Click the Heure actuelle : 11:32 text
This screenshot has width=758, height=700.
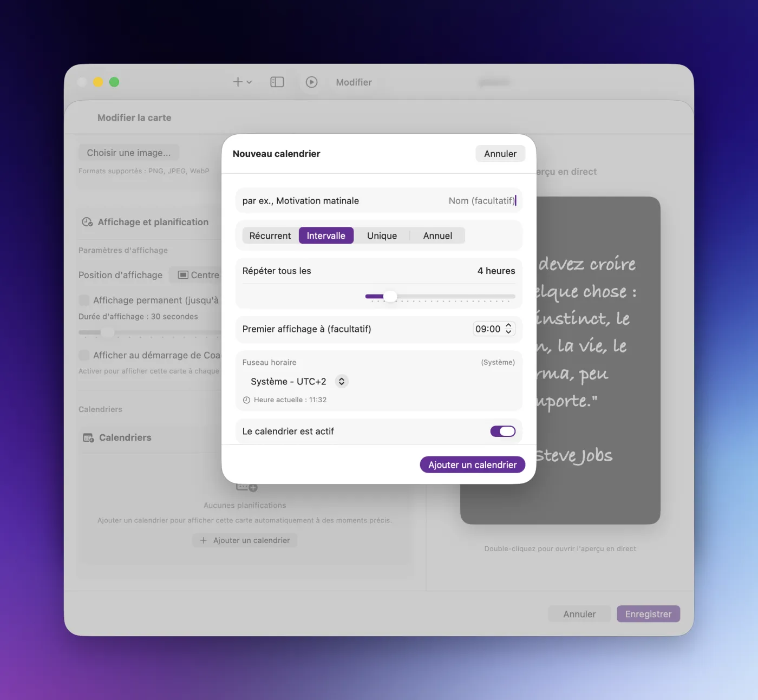pyautogui.click(x=290, y=400)
